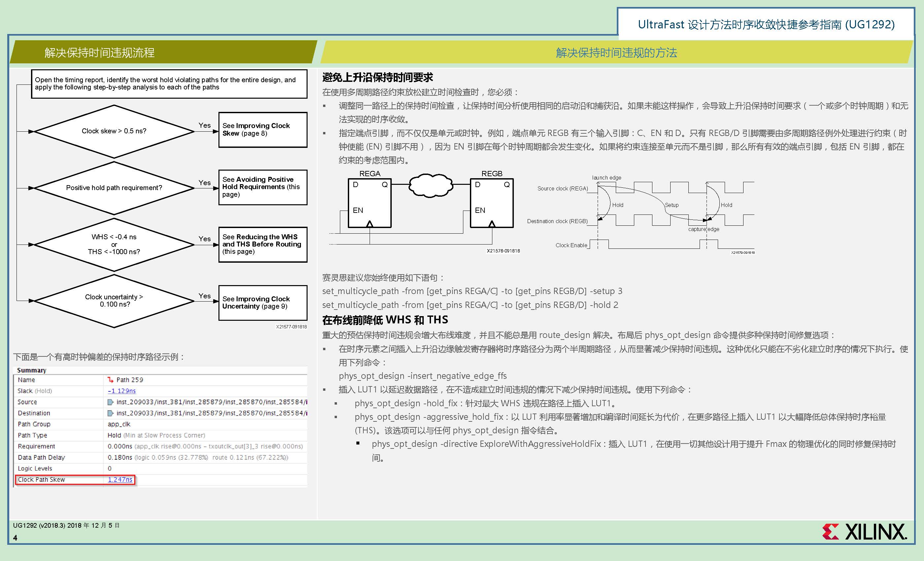Click the REGA flip-flop block in the schematic
The width and height of the screenshot is (924, 561).
[x=369, y=203]
